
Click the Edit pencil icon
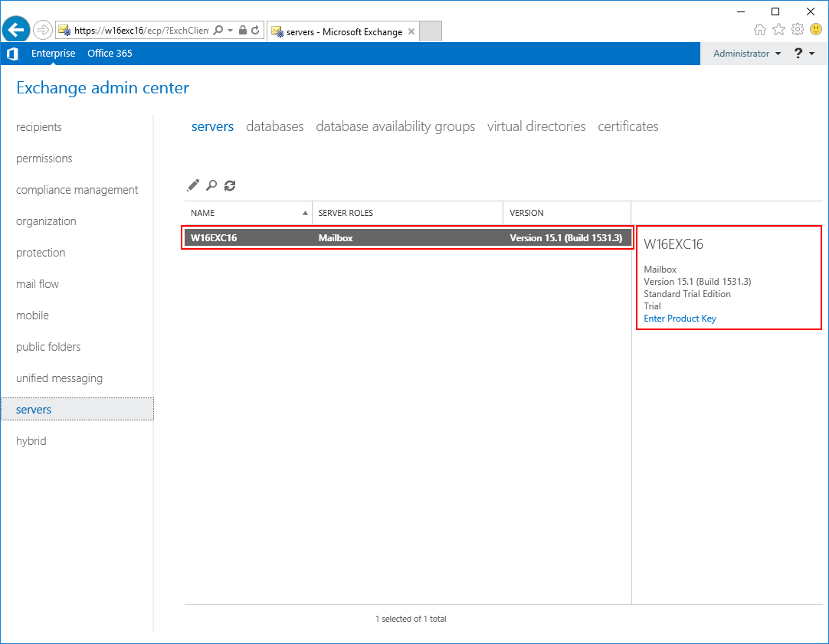pos(193,185)
